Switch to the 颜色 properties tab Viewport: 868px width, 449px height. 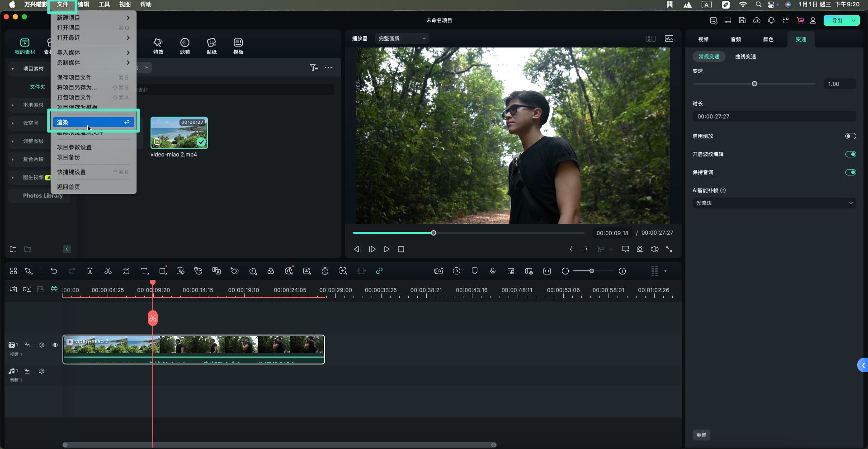(769, 39)
